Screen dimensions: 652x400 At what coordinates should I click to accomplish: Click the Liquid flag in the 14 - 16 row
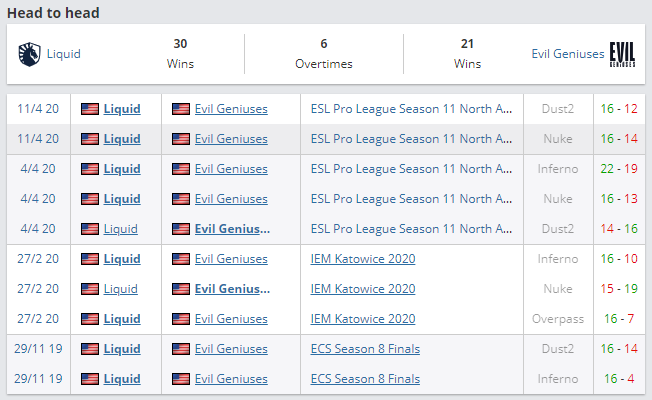click(x=90, y=229)
